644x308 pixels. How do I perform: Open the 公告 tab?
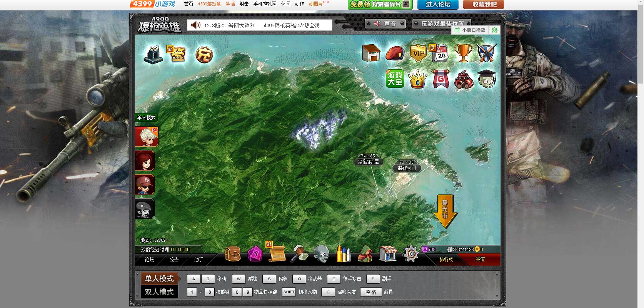(174, 259)
